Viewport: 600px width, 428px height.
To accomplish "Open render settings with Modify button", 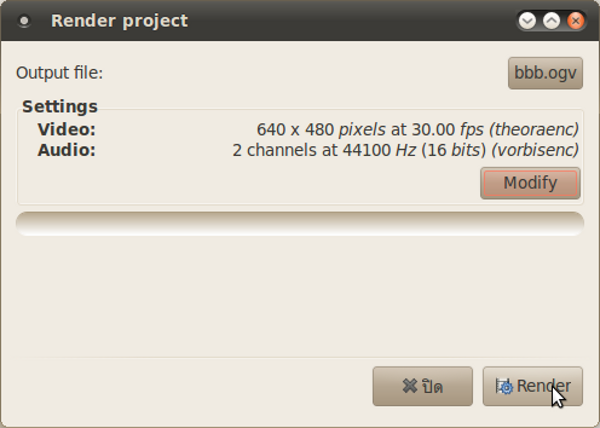I will 530,183.
